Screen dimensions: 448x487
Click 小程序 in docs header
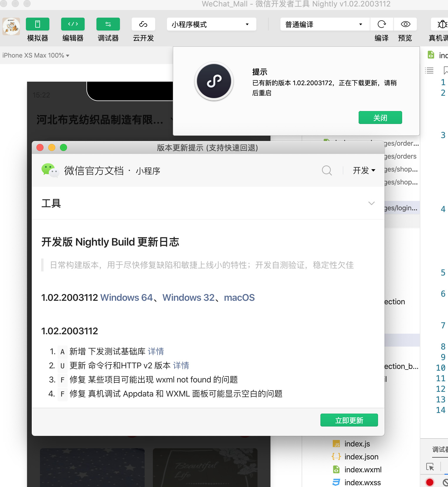[148, 171]
